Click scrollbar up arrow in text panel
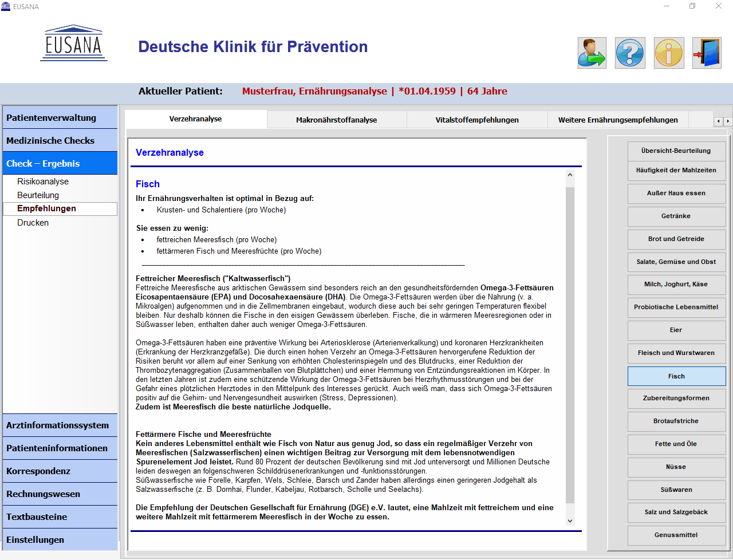Viewport: 733px width, 560px height. click(570, 175)
